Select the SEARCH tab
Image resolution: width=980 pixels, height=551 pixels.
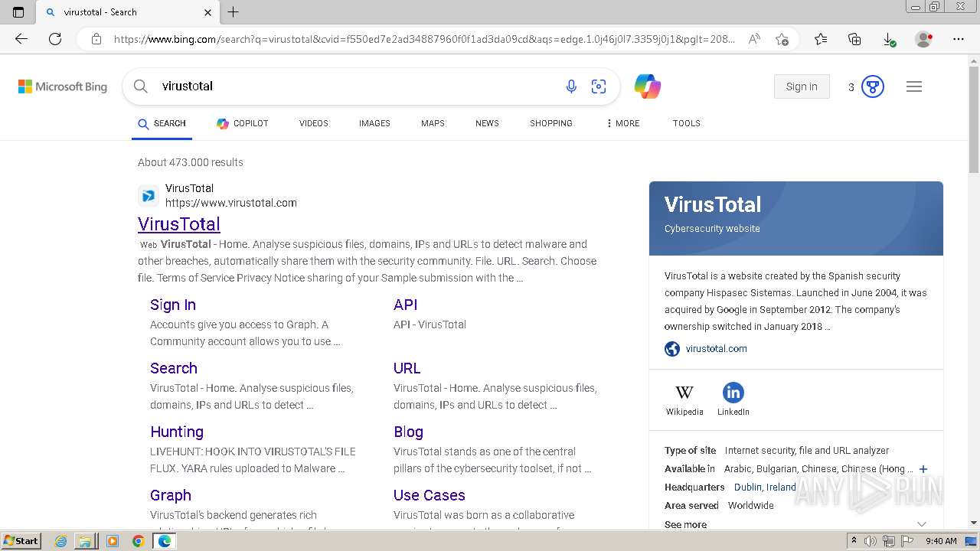click(162, 123)
